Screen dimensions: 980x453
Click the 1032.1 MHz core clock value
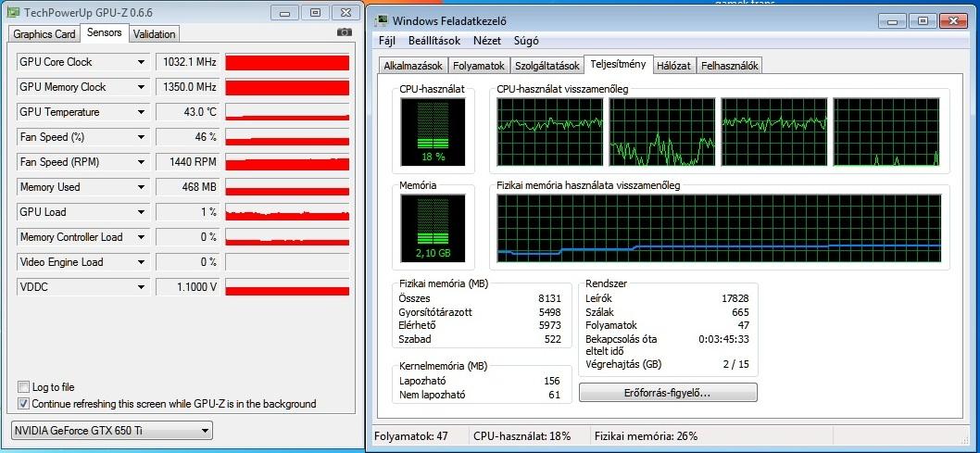click(x=188, y=62)
